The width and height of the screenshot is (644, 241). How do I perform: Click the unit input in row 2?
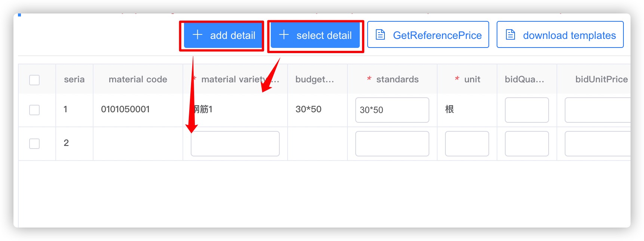[467, 143]
